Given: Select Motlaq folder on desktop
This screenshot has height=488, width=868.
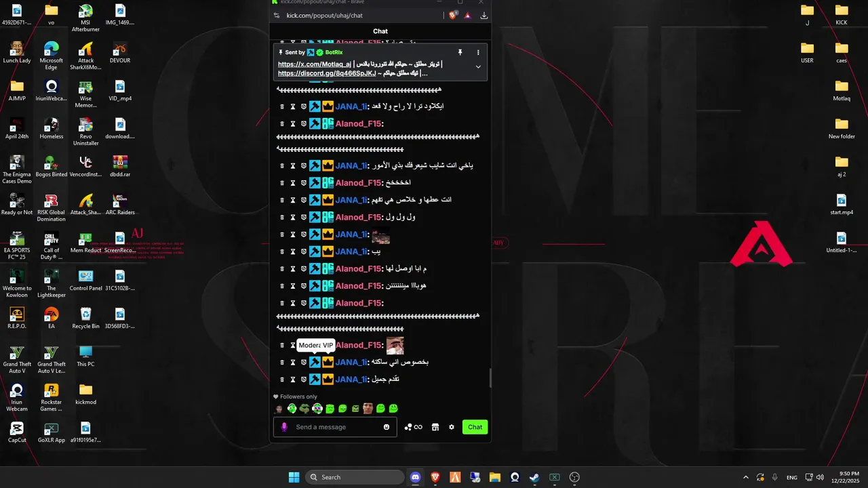Looking at the screenshot, I should click(842, 90).
